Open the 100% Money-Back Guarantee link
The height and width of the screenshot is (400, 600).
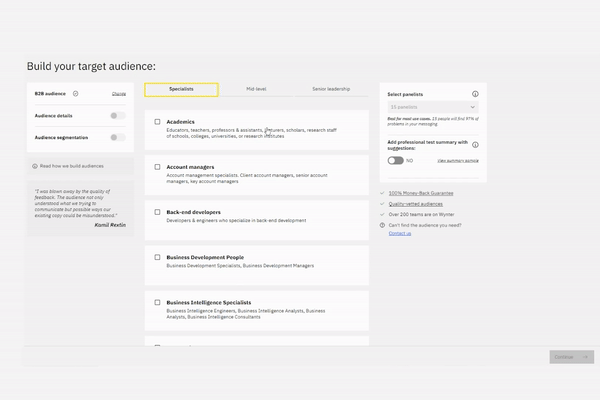421,193
